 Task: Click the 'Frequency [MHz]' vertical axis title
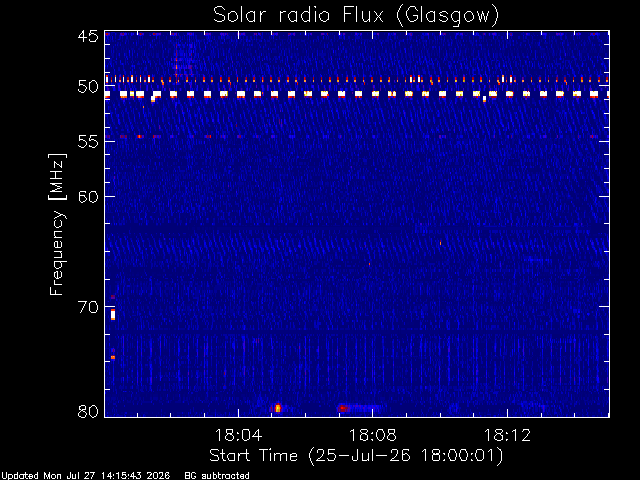[x=57, y=224]
